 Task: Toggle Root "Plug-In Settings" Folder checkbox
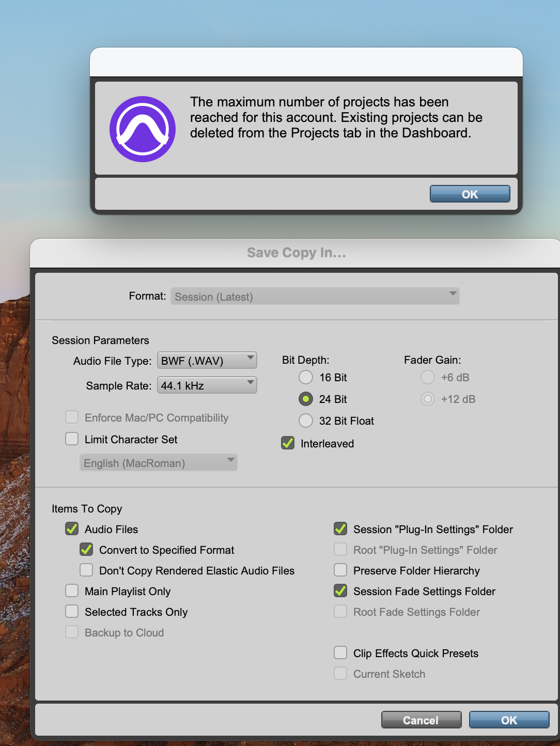(x=340, y=550)
